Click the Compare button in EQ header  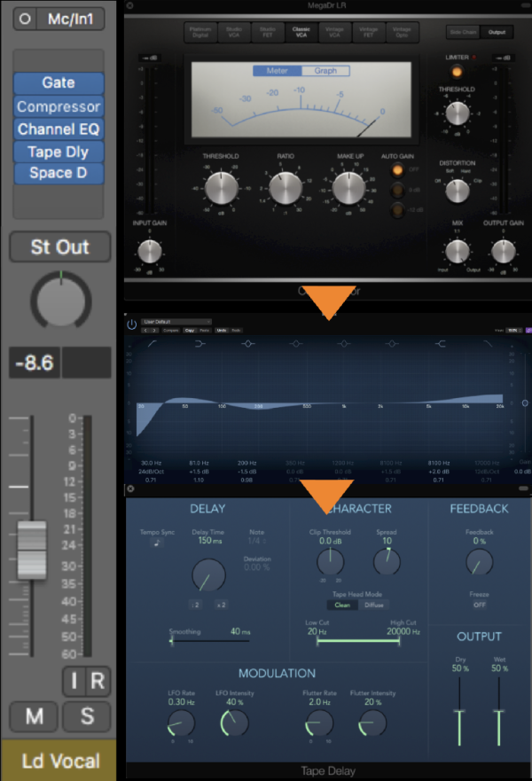[x=171, y=331]
